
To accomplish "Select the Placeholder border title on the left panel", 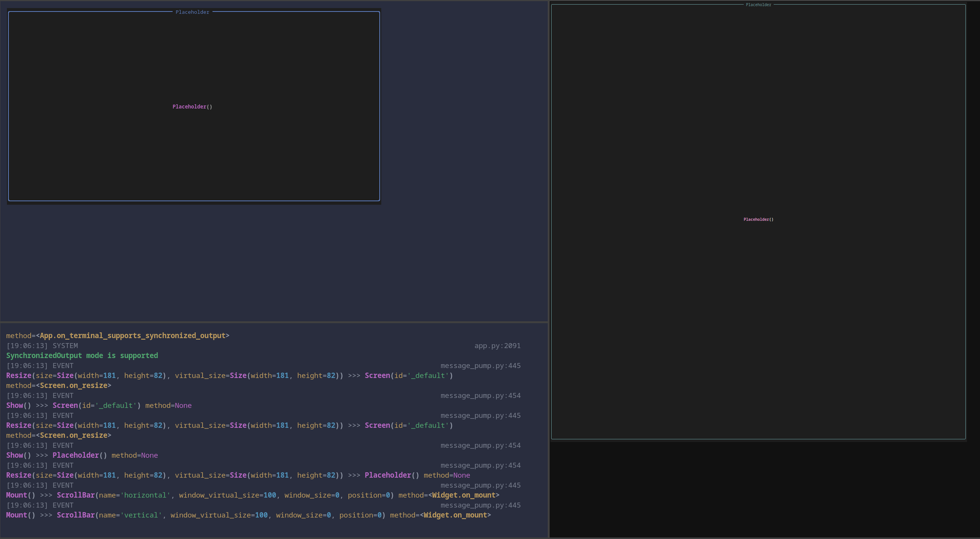I will coord(192,12).
